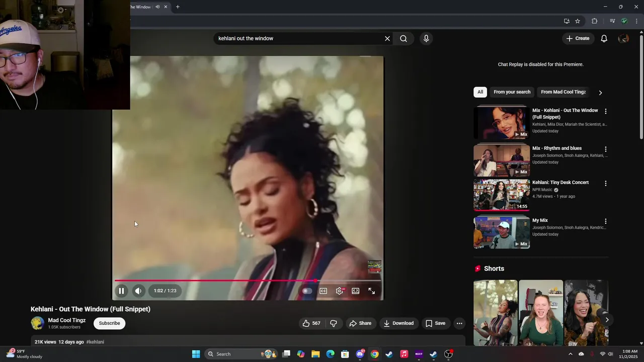644x362 pixels.
Task: Open the YouTube account avatar menu
Action: pyautogui.click(x=623, y=38)
